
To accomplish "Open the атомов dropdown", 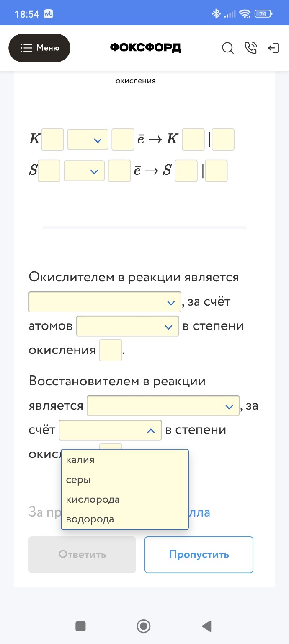I will [x=127, y=326].
